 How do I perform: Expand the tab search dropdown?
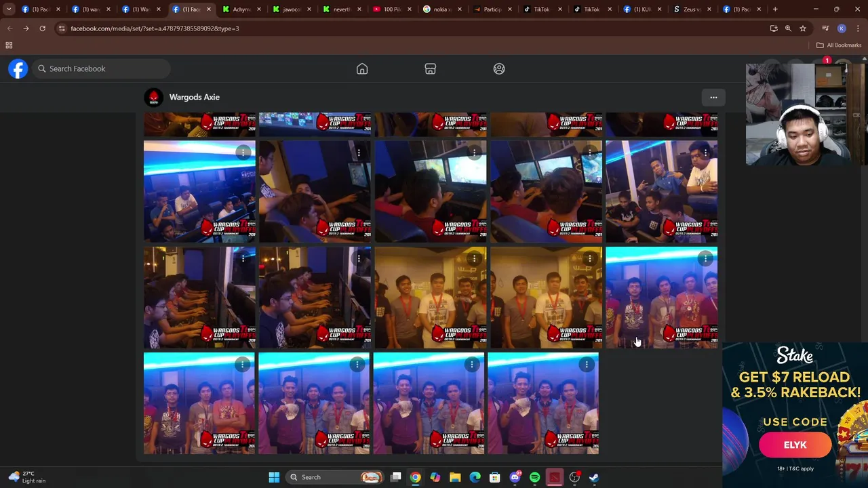point(9,9)
